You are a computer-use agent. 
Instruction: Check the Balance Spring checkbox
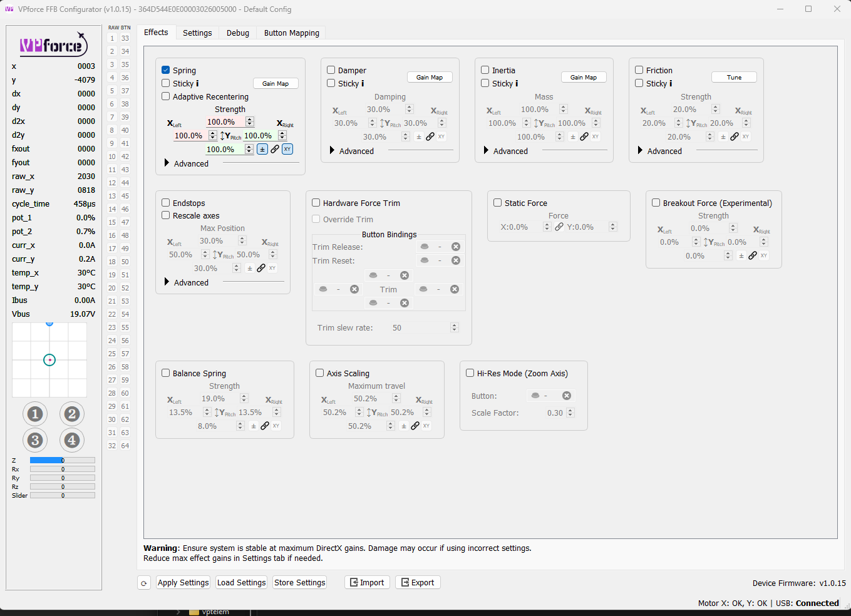click(166, 373)
